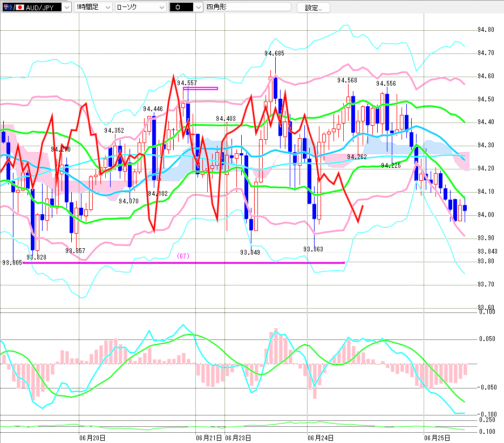Image resolution: width=504 pixels, height=443 pixels.
Task: Click the 94.80 price axis label
Action: pos(486,30)
